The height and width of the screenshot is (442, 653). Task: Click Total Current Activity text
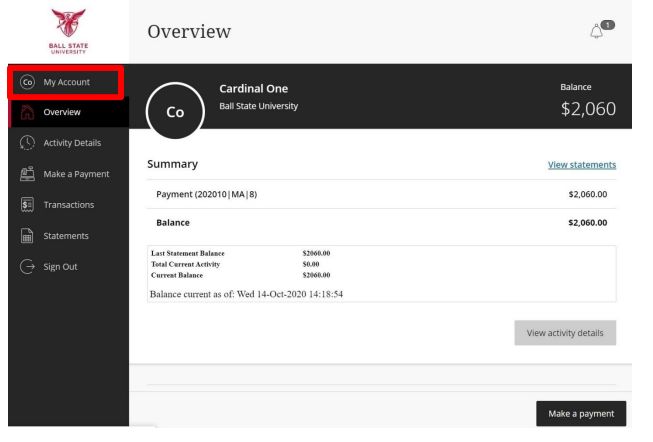[x=185, y=264]
